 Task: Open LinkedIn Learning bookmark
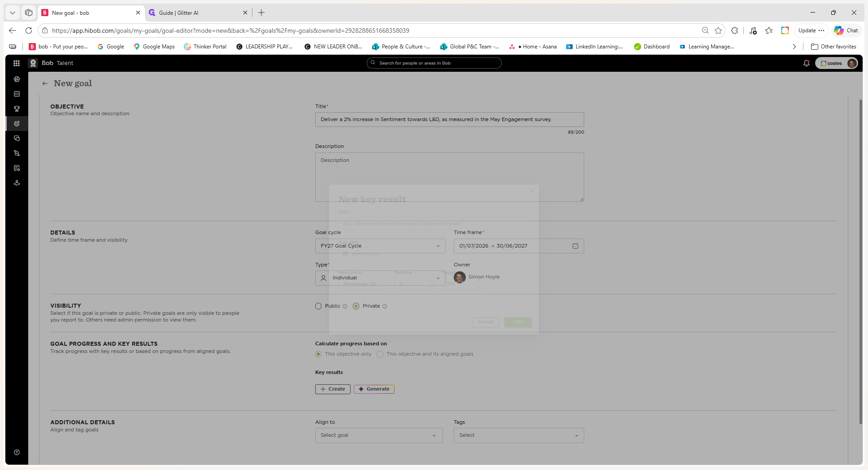(594, 47)
